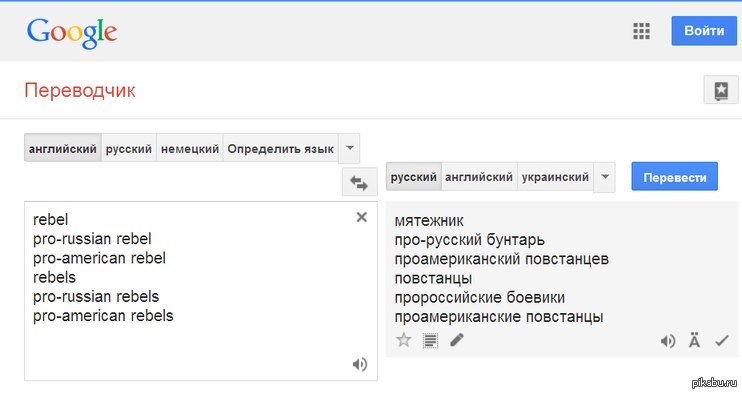Open the target language dropdown arrow

(604, 177)
